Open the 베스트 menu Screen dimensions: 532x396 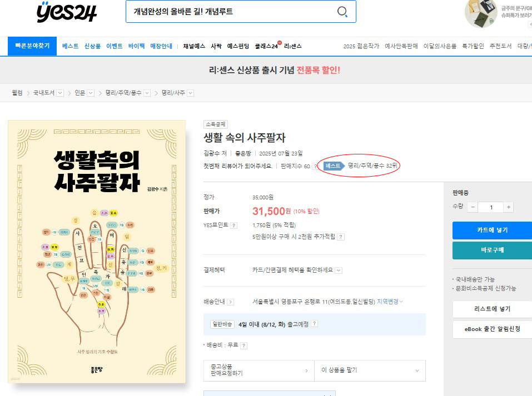coord(70,46)
